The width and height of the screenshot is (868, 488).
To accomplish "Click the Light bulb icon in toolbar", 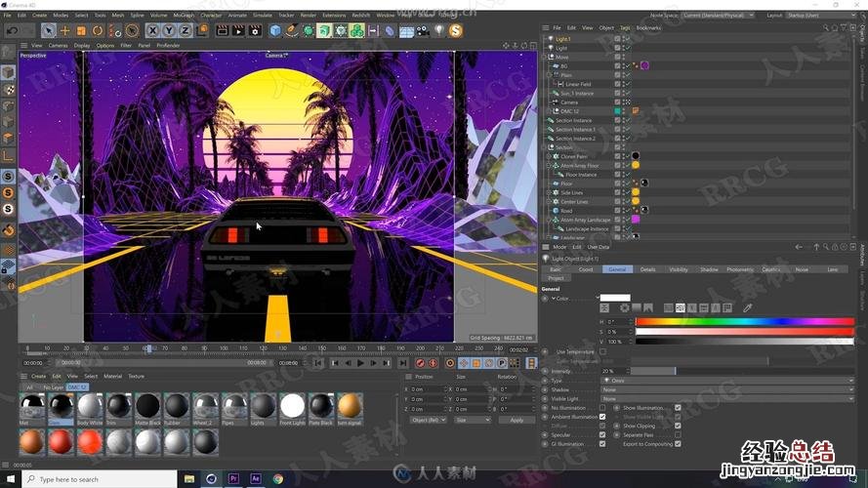I will coord(438,31).
